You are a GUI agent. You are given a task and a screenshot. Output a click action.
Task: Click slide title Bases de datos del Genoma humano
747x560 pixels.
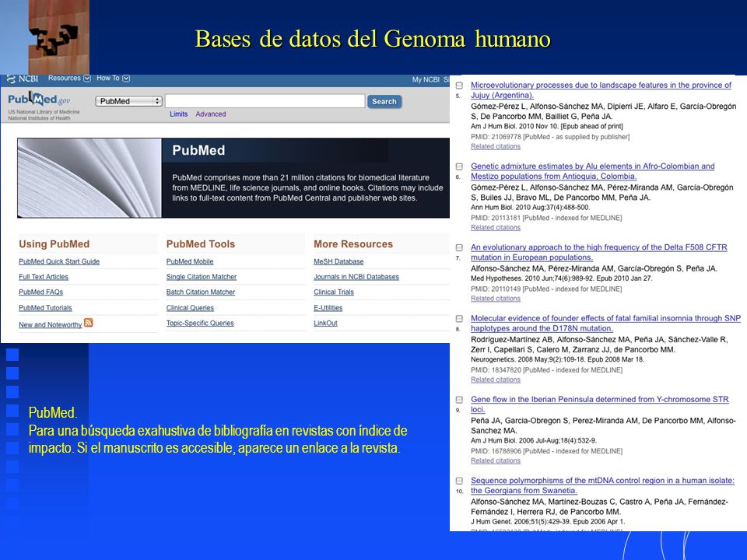tap(373, 39)
